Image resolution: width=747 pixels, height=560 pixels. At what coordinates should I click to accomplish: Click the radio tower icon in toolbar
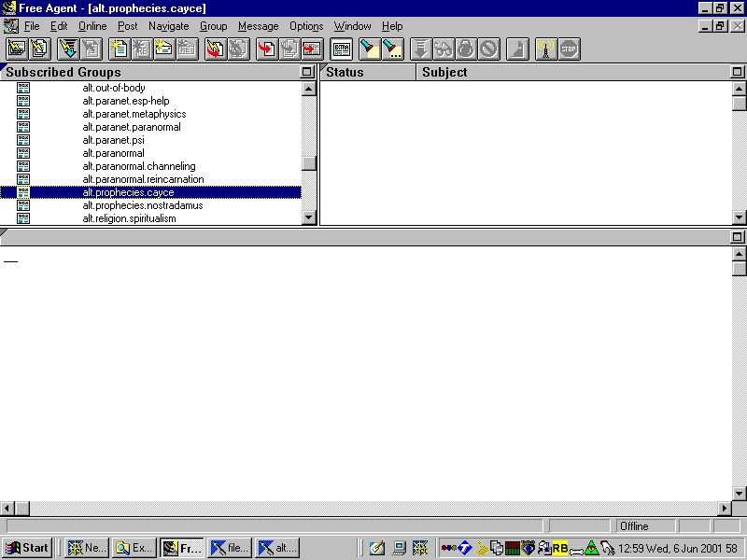pyautogui.click(x=546, y=49)
